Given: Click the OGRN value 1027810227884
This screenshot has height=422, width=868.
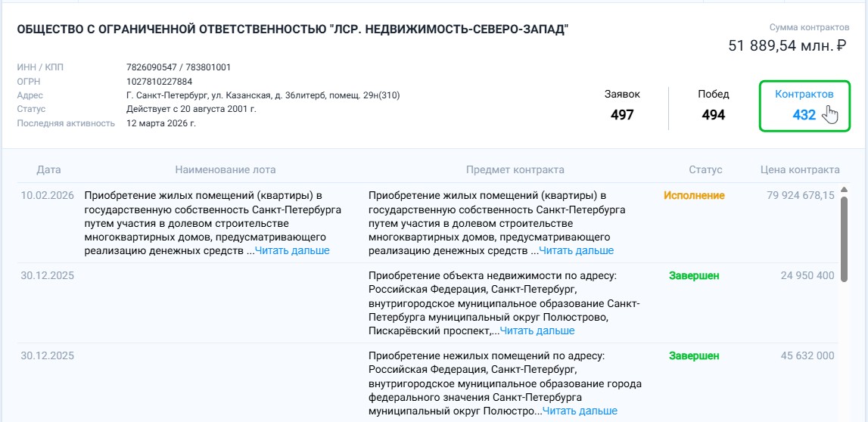Looking at the screenshot, I should pos(160,82).
